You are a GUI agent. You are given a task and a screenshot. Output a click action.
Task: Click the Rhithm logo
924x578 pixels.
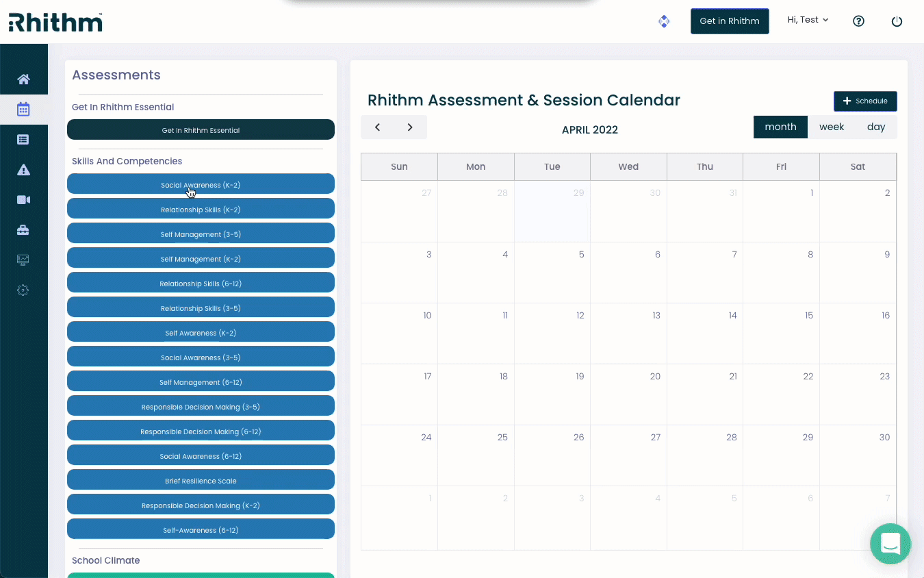[55, 22]
